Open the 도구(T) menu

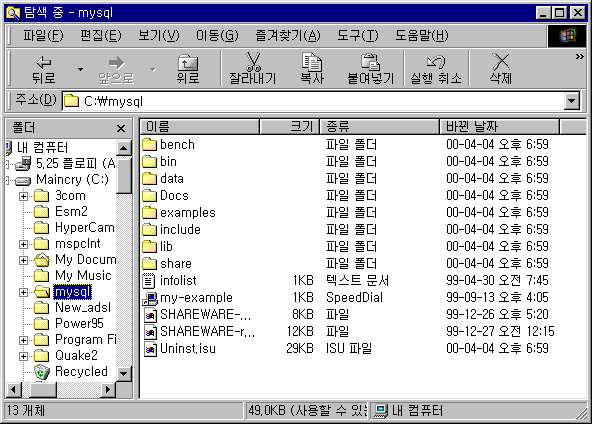click(358, 35)
